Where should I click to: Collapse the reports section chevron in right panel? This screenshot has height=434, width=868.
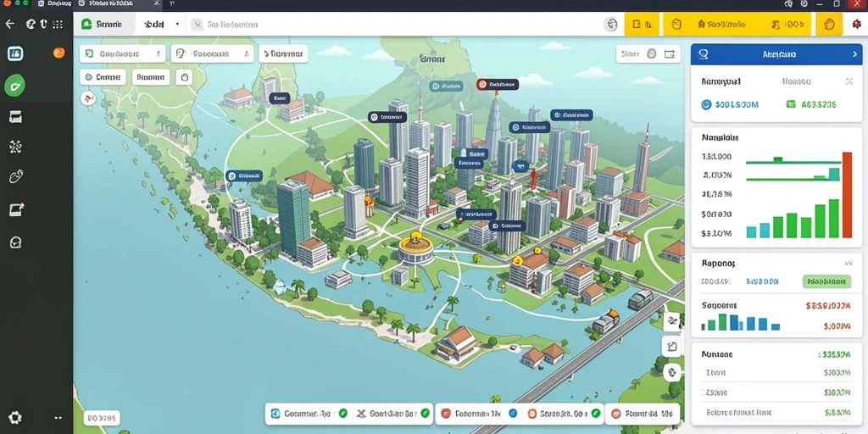click(848, 264)
